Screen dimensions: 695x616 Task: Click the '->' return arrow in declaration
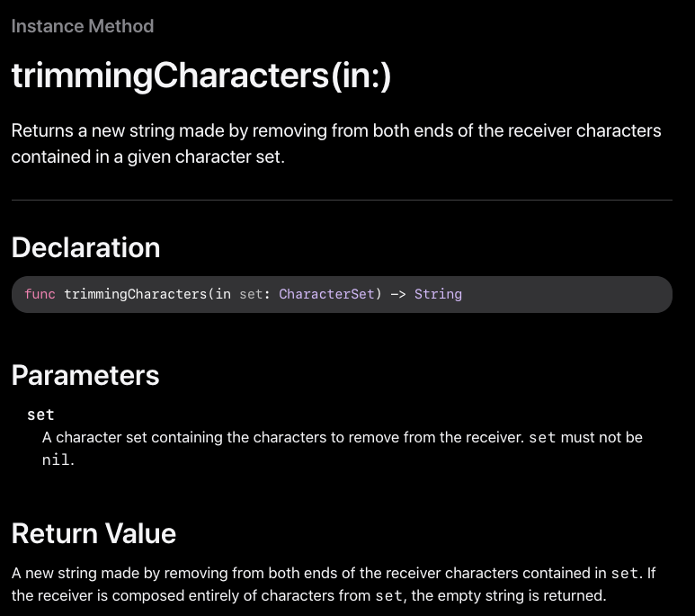(398, 294)
